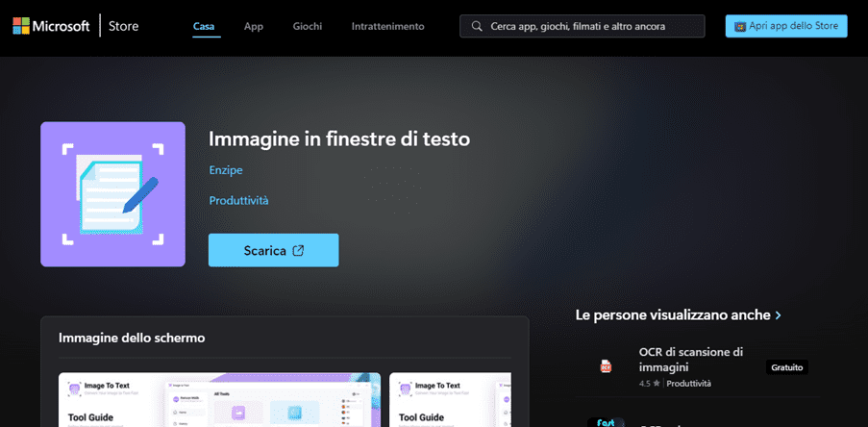Screen dimensions: 868x427
Task: Click the Scarica download button
Action: point(273,250)
